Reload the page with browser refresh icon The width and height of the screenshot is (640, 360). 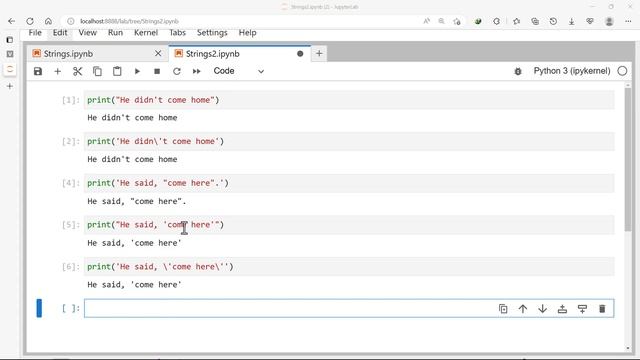pyautogui.click(x=30, y=21)
